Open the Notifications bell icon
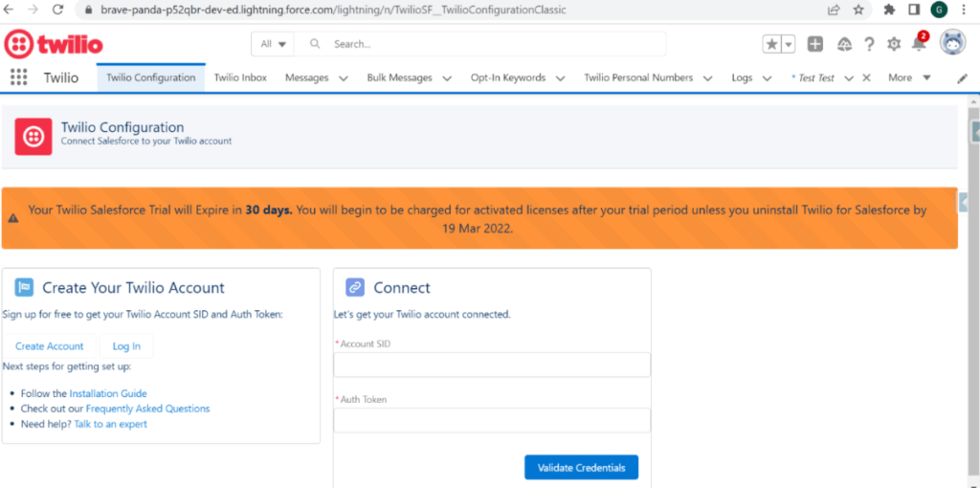Screen dimensions: 980x488 point(919,44)
